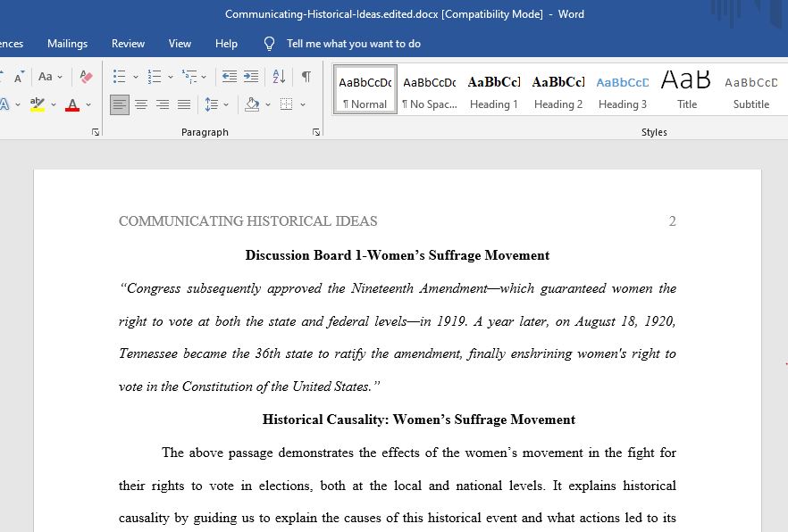
Task: Open the Mailings ribbon tab
Action: [x=67, y=44]
